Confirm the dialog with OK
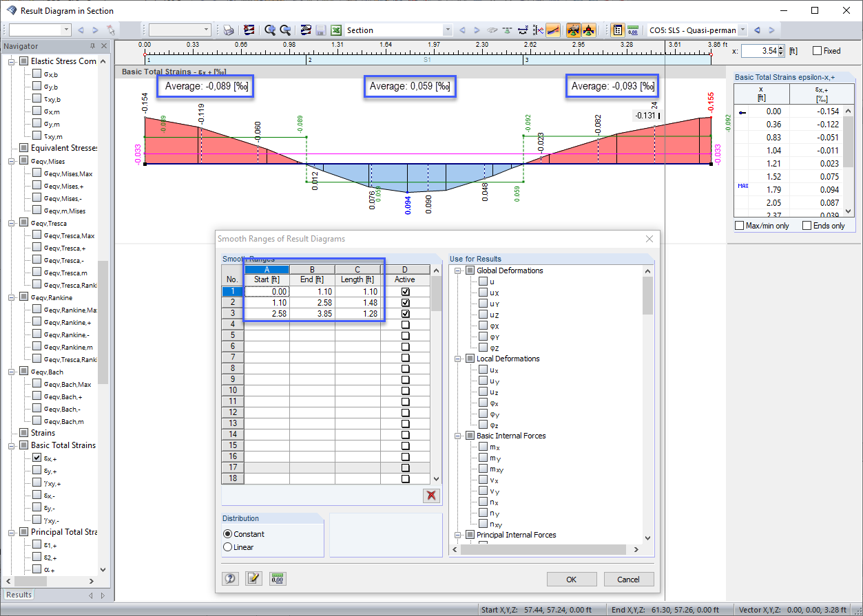 (x=572, y=578)
